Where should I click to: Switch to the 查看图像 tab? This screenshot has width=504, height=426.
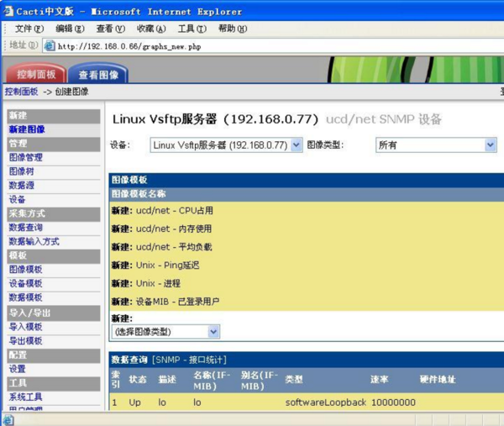pyautogui.click(x=98, y=74)
